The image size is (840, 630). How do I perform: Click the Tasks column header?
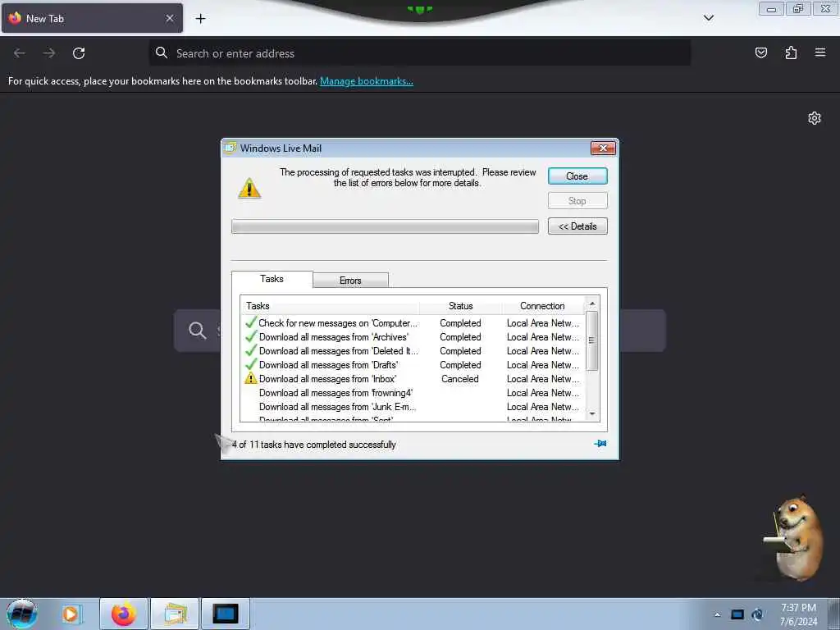point(330,306)
